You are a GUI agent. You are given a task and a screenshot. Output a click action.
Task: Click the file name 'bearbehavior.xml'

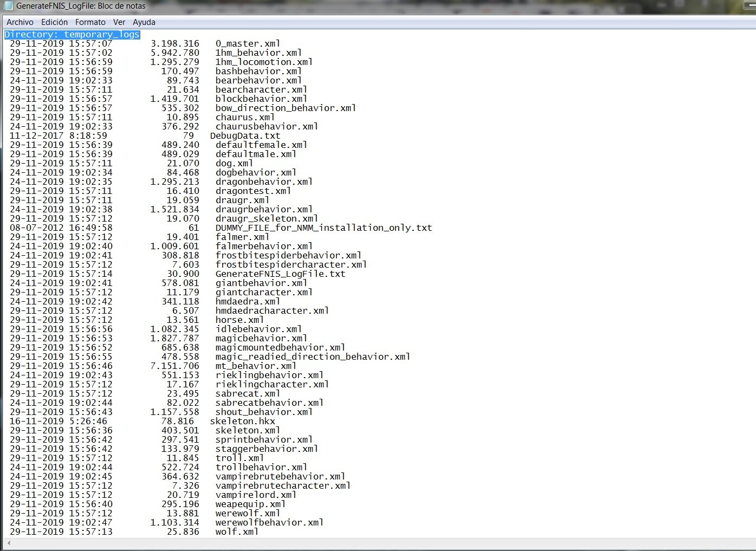(x=259, y=80)
